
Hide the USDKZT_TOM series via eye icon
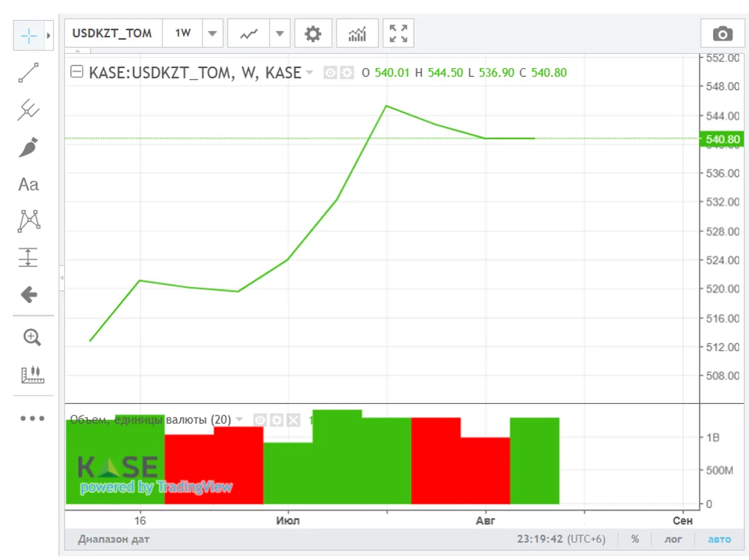click(x=330, y=73)
